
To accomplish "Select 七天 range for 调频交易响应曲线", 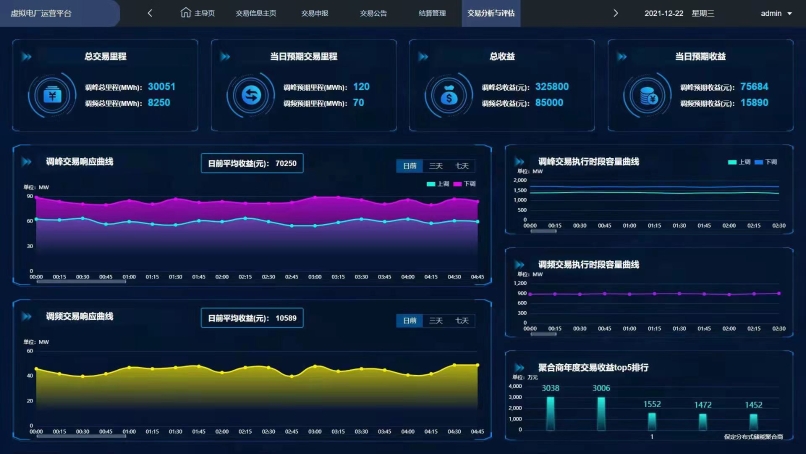I will pos(461,320).
